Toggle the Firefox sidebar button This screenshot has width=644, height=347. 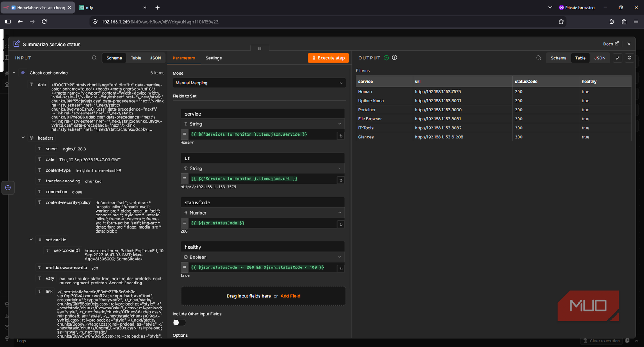pos(8,21)
